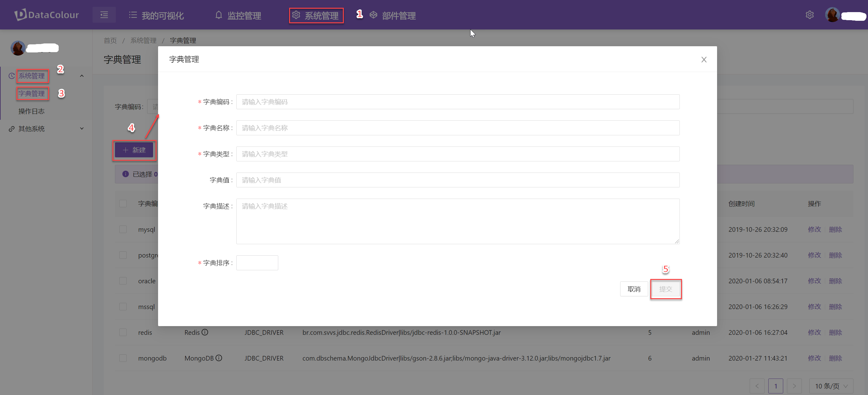This screenshot has height=395, width=868.
Task: Click 系统管理 in the breadcrumb
Action: 143,40
